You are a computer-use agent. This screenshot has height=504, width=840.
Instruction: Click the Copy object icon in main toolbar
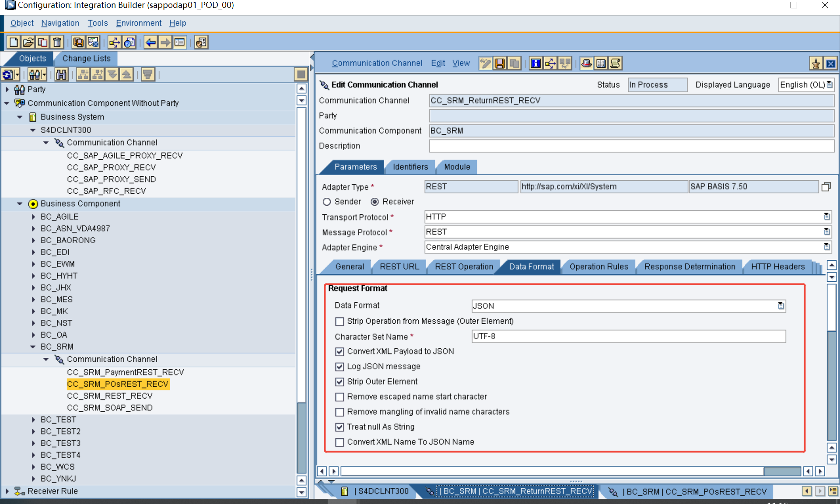pos(42,42)
